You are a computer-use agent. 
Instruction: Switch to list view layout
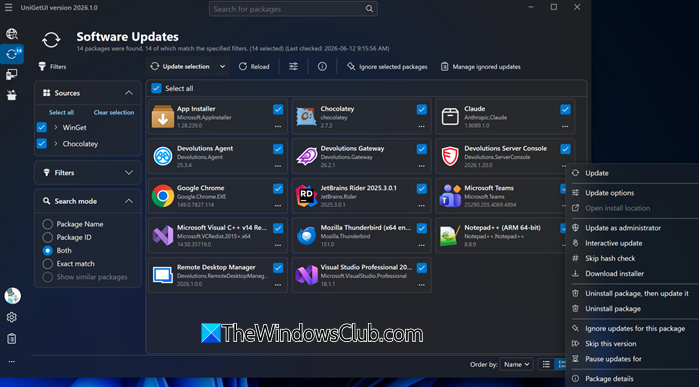(x=546, y=364)
